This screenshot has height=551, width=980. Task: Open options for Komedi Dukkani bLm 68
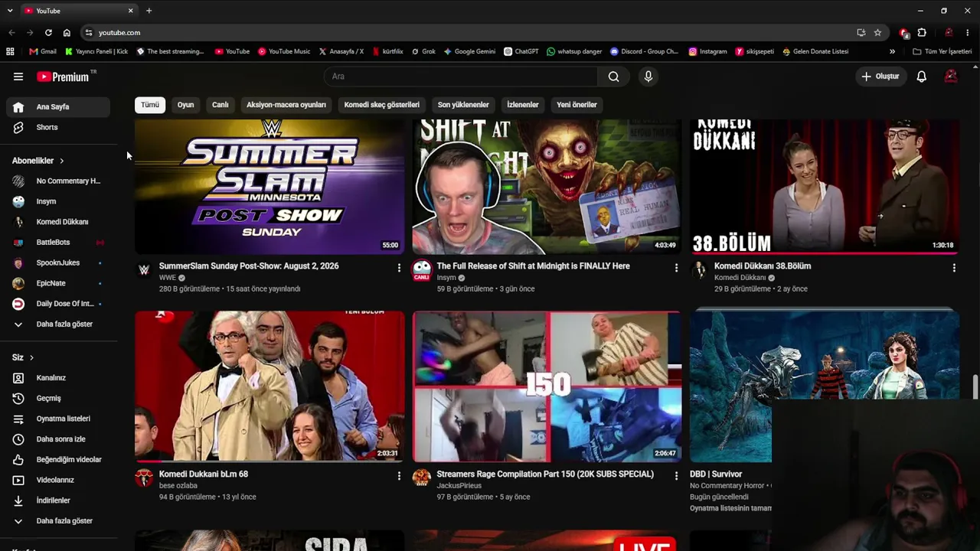click(x=399, y=476)
